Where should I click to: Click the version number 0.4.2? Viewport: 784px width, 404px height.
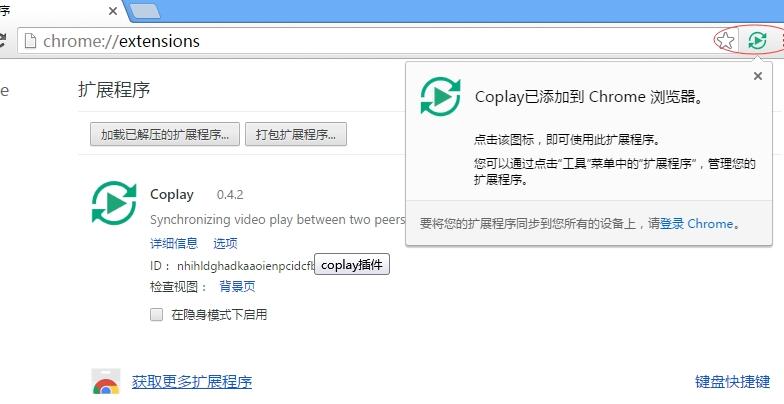(x=230, y=195)
